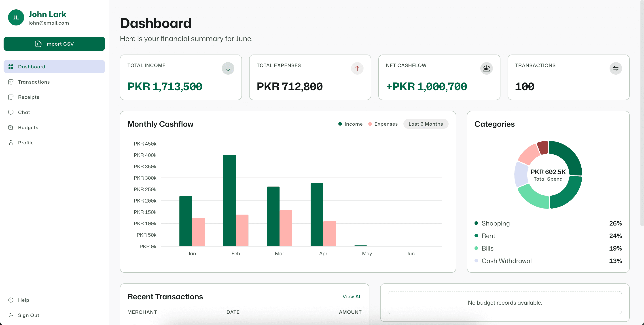
Task: Click the Import CSV button
Action: (54, 44)
